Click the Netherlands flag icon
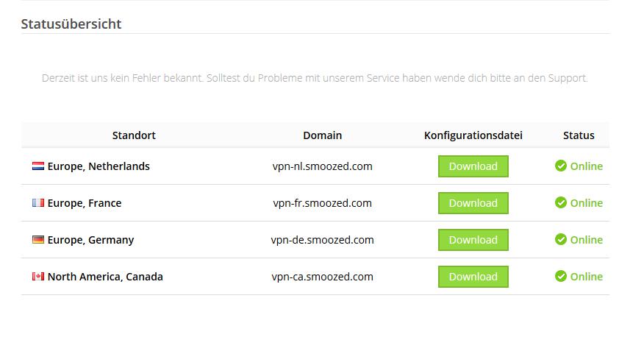The height and width of the screenshot is (354, 644). click(x=38, y=166)
